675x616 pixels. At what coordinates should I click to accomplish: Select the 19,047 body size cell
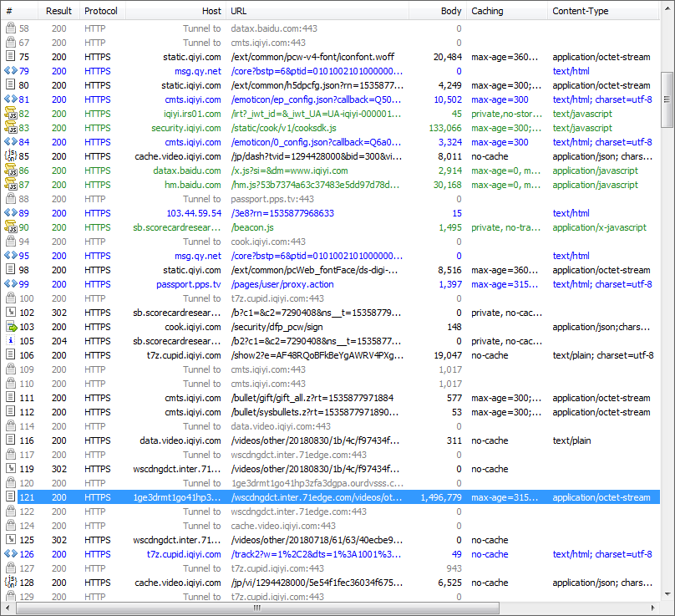(x=448, y=355)
